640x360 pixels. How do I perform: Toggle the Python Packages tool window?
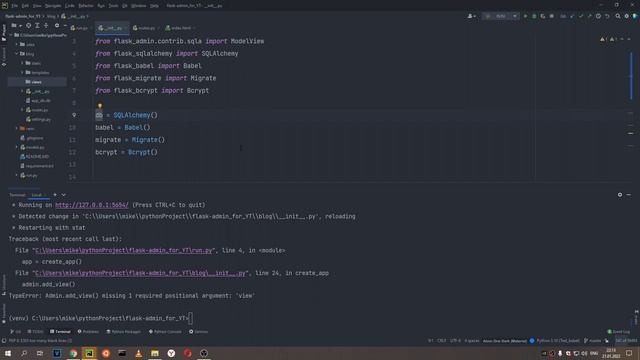123,332
